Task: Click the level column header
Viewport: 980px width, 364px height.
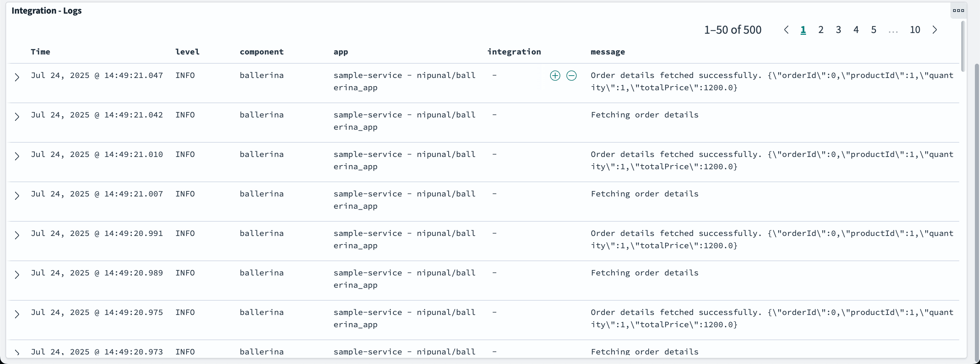Action: (x=187, y=52)
